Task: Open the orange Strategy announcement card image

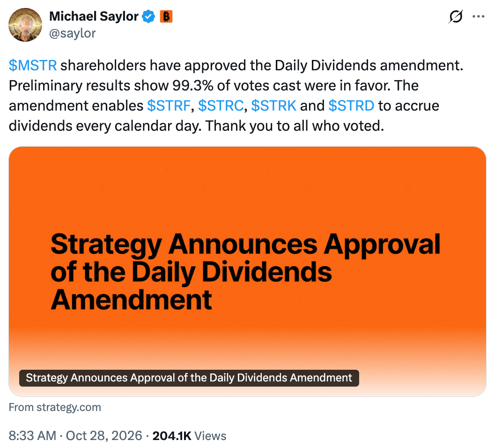Action: (247, 271)
